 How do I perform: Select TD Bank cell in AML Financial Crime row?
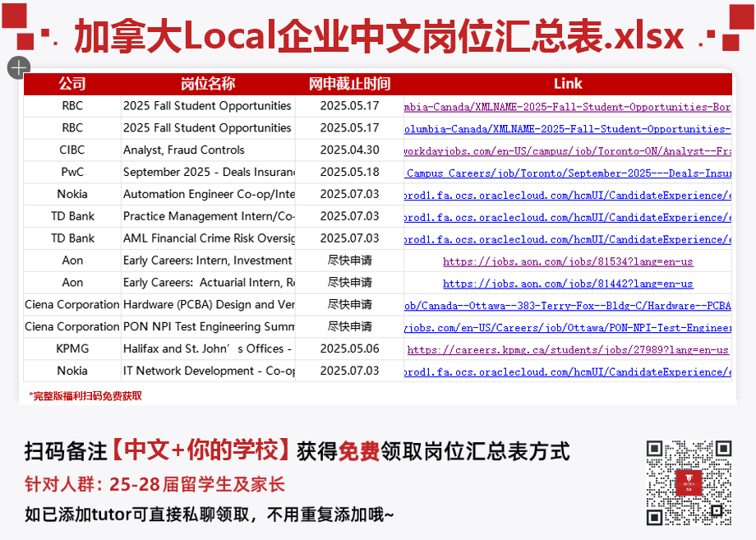[x=72, y=238]
